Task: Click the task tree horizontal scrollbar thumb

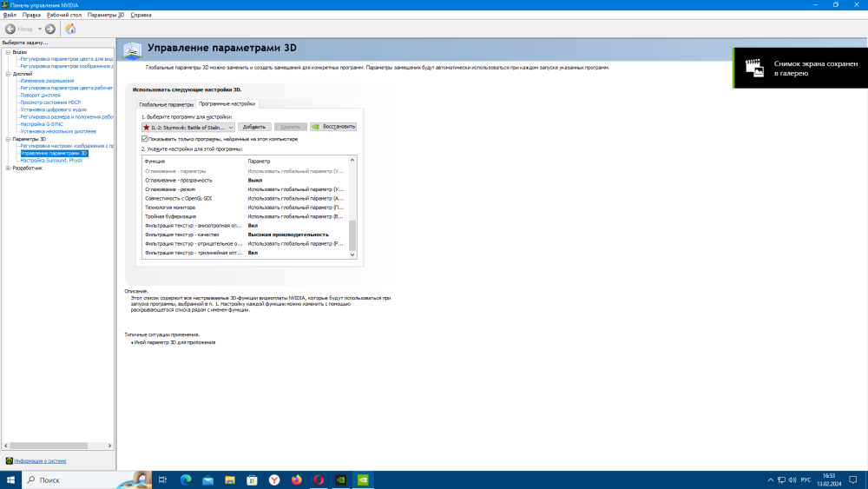Action: click(49, 446)
